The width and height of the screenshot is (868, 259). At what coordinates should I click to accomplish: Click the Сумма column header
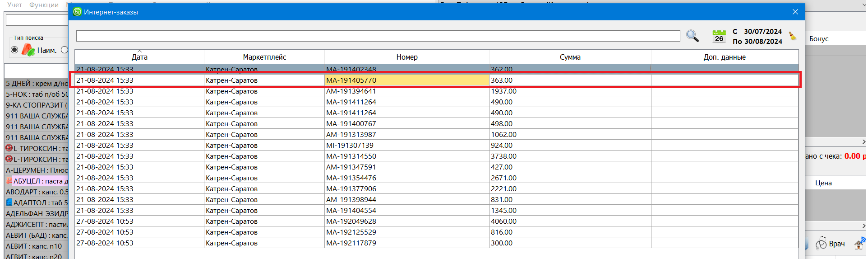click(570, 57)
